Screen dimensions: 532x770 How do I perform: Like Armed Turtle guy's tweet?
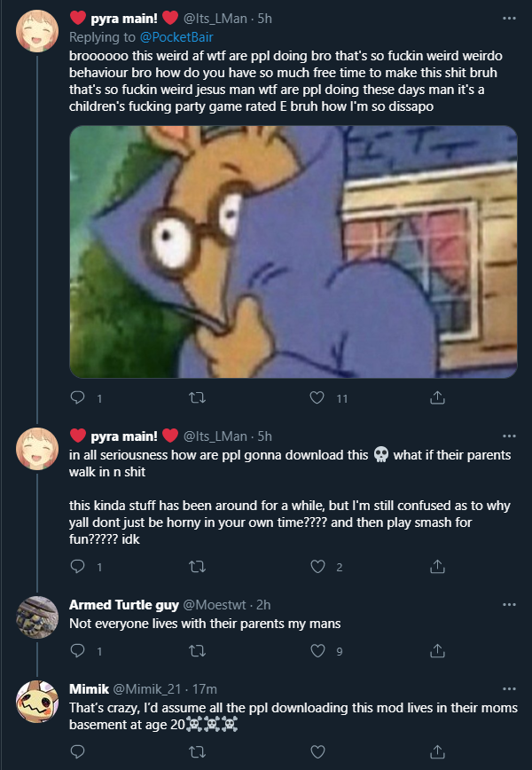[317, 651]
